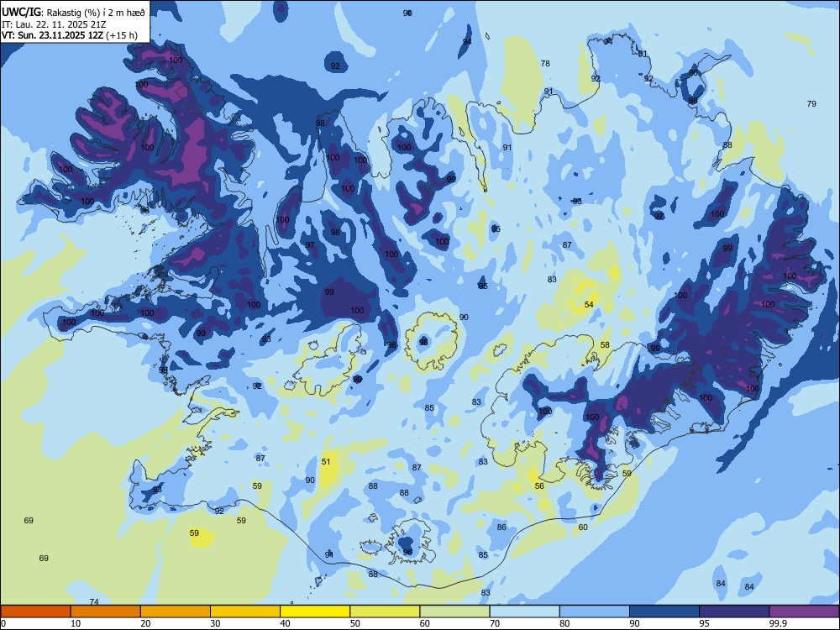Screen dimensions: 840x630
Task: Click the '70' tick label under the color scale
Action: pyautogui.click(x=495, y=623)
